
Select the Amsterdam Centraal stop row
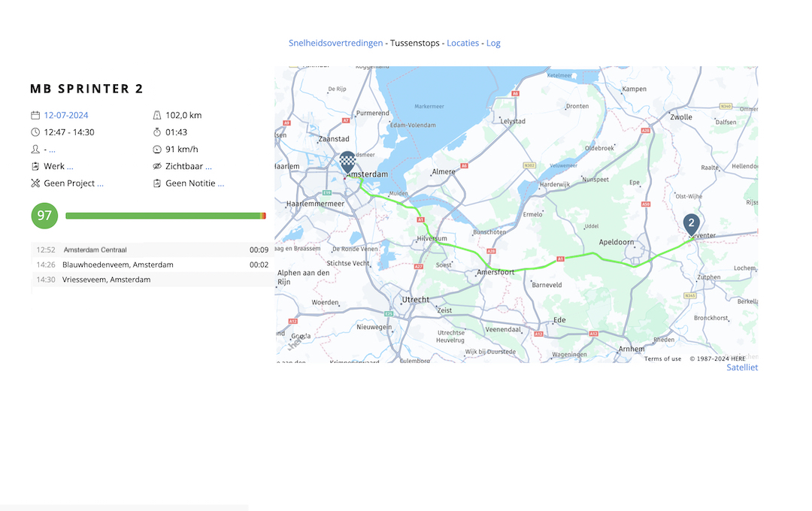coord(150,249)
